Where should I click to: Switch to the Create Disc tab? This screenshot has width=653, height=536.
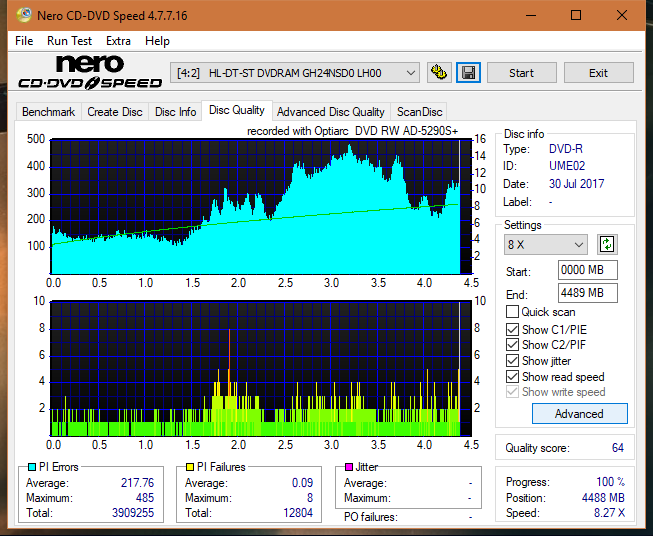click(115, 112)
